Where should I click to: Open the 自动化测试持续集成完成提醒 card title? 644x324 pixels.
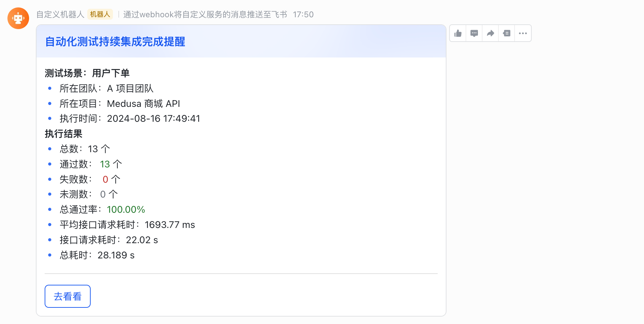pos(115,42)
